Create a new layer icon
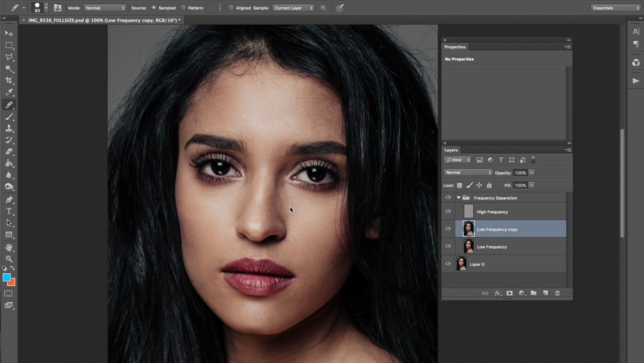Viewport: 644px width, 363px height. tap(545, 293)
